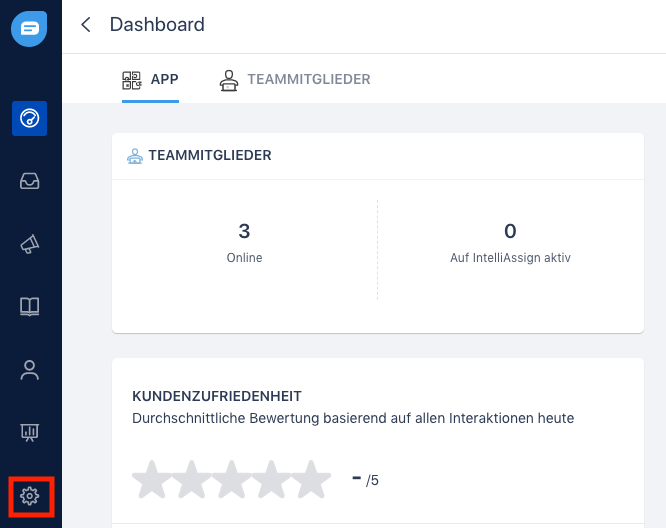Image resolution: width=666 pixels, height=528 pixels.
Task: Switch to the APP tab
Action: click(x=150, y=79)
